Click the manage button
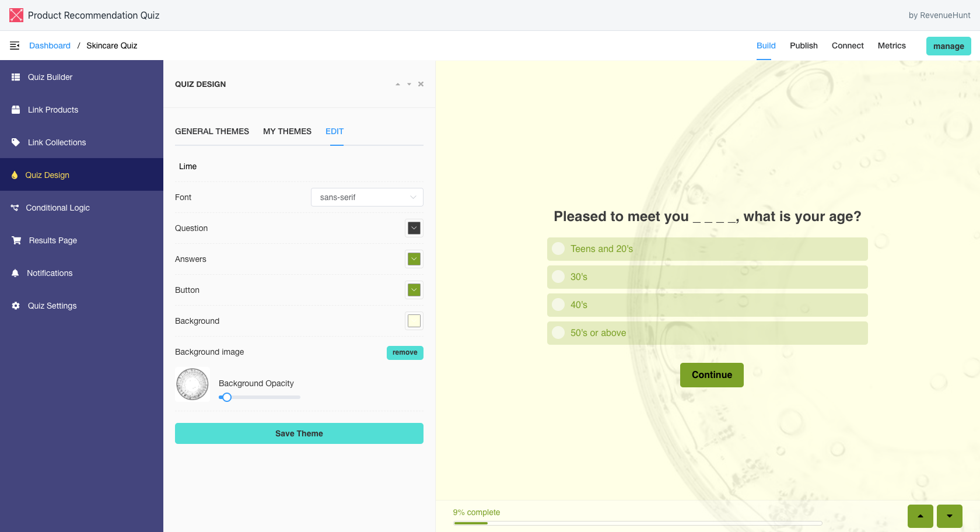 pos(949,46)
